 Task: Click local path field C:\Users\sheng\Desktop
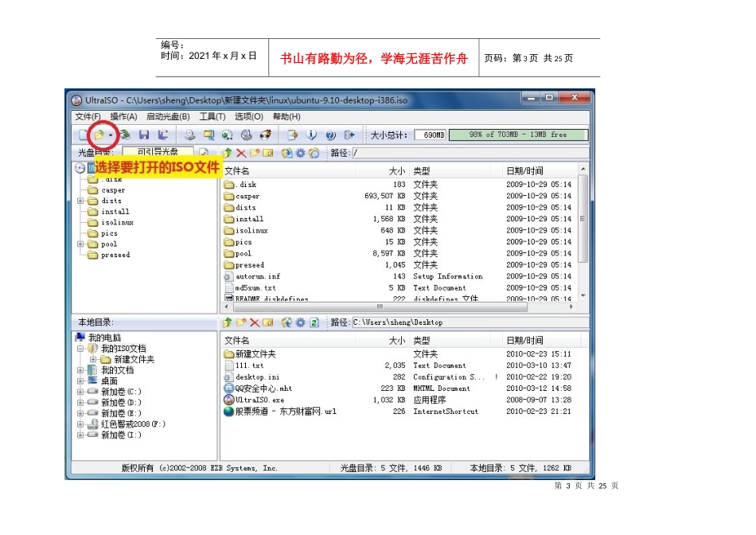point(470,322)
